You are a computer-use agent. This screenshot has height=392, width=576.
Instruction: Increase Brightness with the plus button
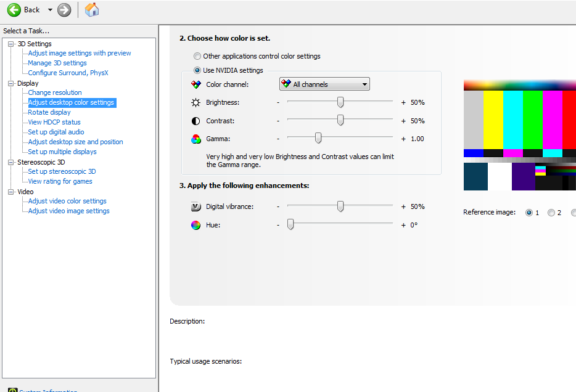pos(403,102)
